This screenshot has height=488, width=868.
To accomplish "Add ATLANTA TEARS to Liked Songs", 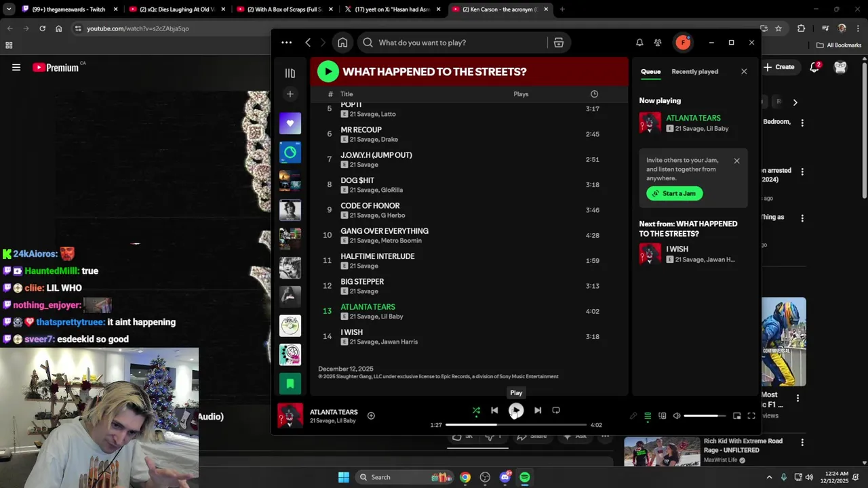I will click(x=371, y=416).
